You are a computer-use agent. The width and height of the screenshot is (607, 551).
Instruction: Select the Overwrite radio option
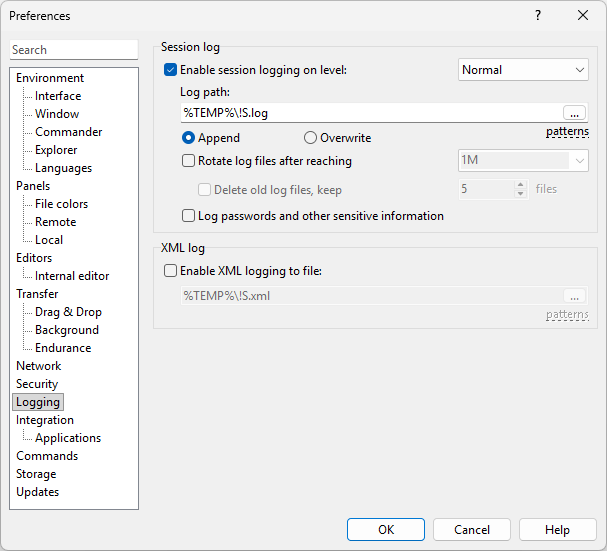310,138
